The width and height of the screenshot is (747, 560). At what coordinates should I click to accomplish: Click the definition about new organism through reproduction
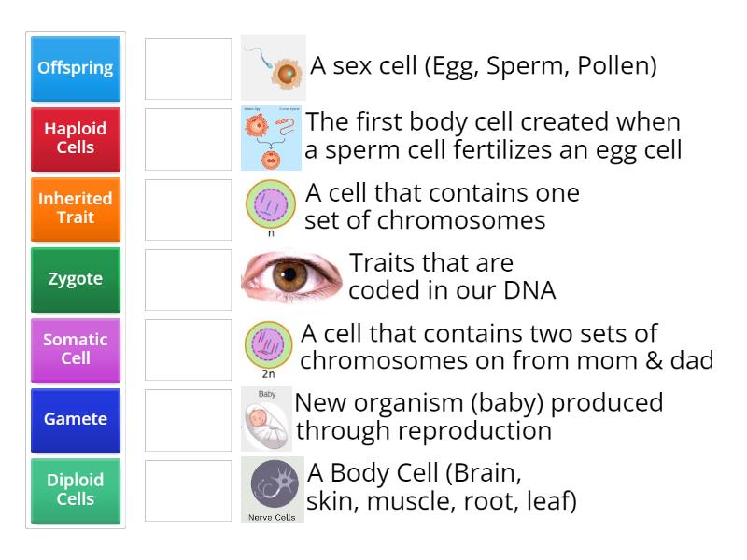tap(476, 417)
